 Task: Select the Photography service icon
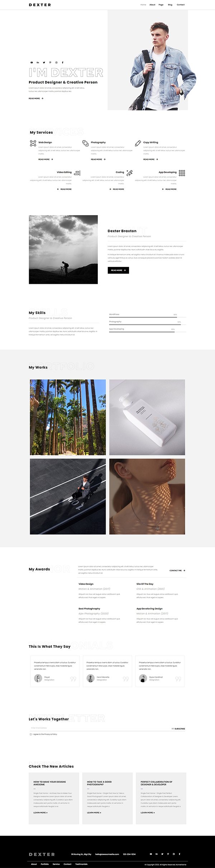85,143
